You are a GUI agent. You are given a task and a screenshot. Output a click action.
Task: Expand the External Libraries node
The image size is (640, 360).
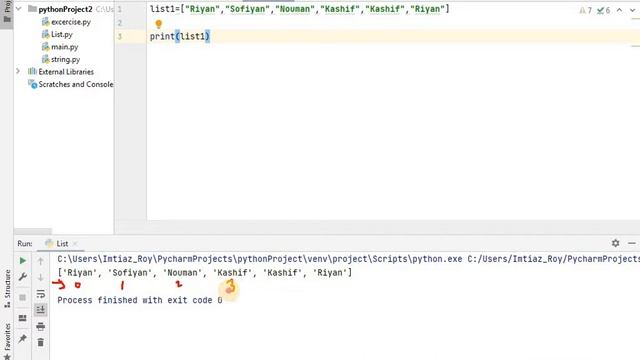point(18,71)
